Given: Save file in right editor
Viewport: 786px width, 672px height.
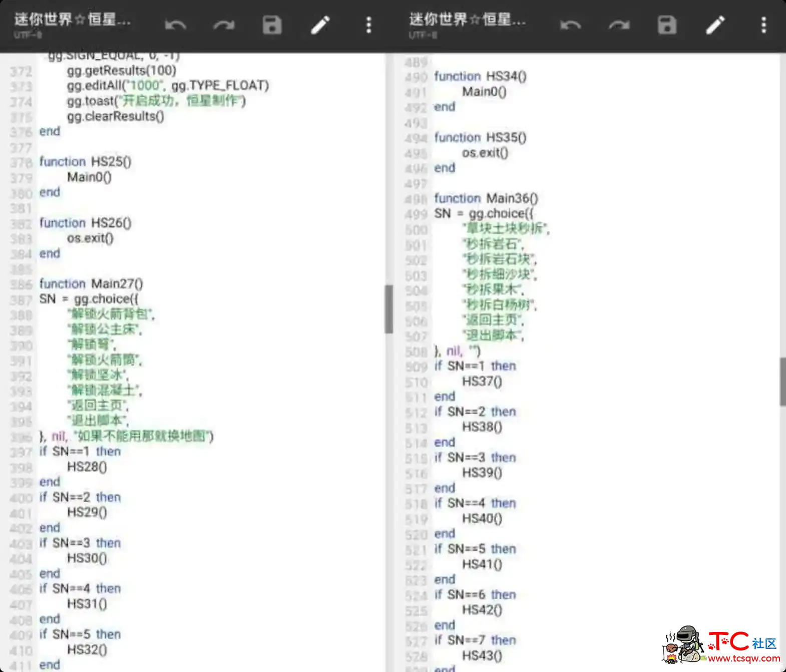Looking at the screenshot, I should pyautogui.click(x=667, y=25).
